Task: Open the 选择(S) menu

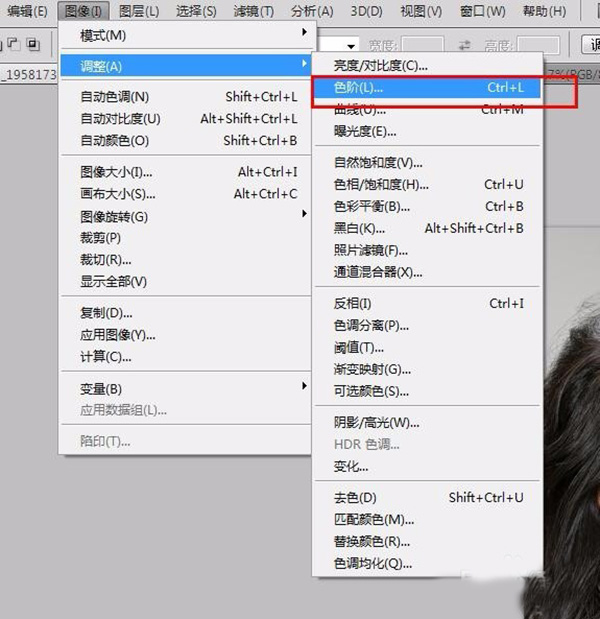Action: click(x=196, y=11)
